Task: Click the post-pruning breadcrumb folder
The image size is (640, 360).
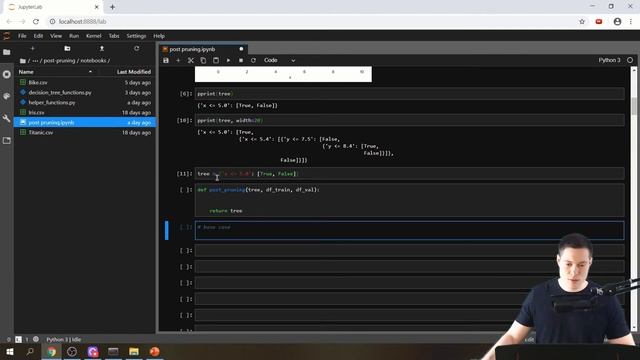Action: tap(59, 60)
